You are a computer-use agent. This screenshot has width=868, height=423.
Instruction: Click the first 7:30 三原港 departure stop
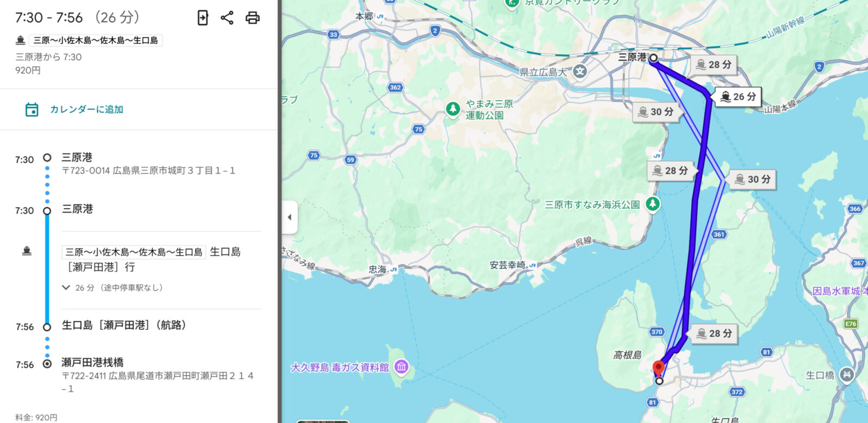point(76,158)
